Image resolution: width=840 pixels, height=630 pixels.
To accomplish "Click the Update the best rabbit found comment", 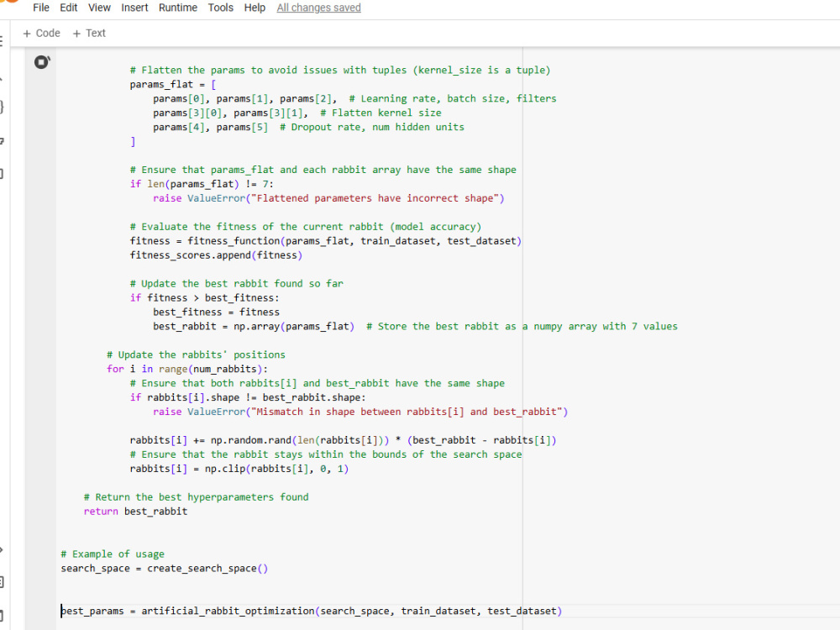I will 236,283.
